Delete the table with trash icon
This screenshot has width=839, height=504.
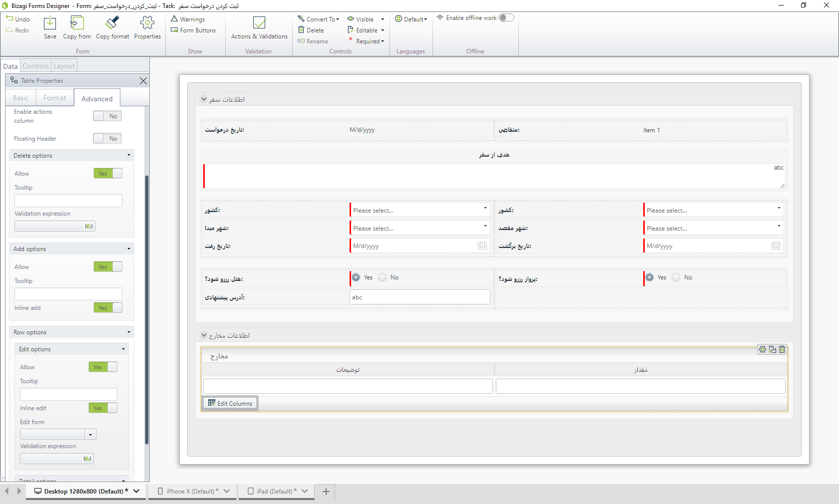pyautogui.click(x=782, y=349)
